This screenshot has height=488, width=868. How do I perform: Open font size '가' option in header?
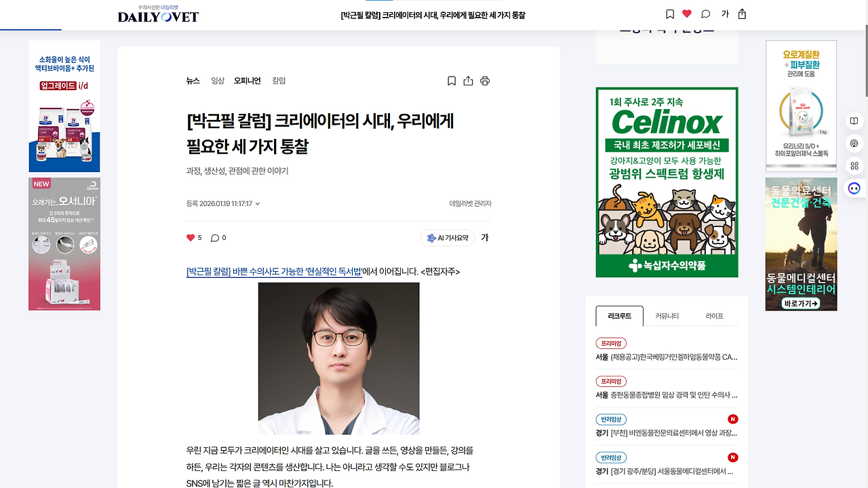tap(725, 14)
